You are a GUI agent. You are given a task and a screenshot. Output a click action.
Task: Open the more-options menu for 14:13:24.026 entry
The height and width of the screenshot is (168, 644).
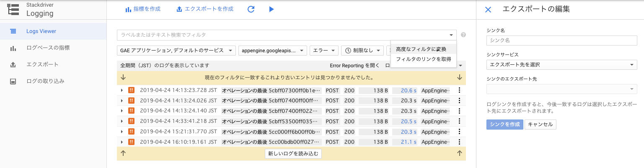pos(459,100)
